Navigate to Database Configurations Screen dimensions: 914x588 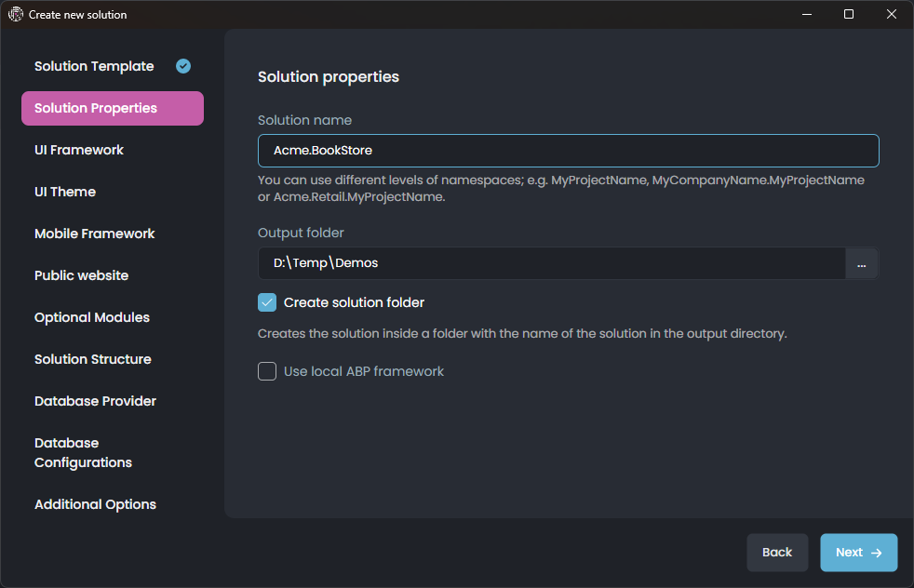tap(84, 452)
